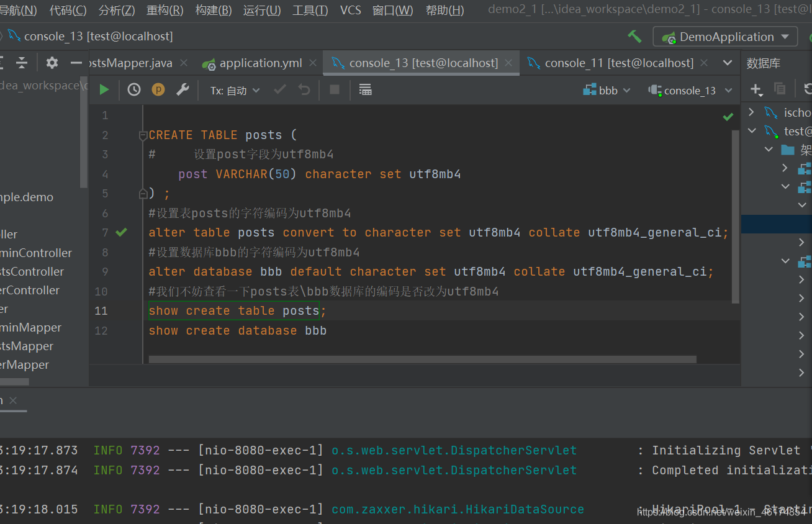The image size is (812, 524).
Task: Open the bbb schema selector dropdown
Action: pos(607,89)
